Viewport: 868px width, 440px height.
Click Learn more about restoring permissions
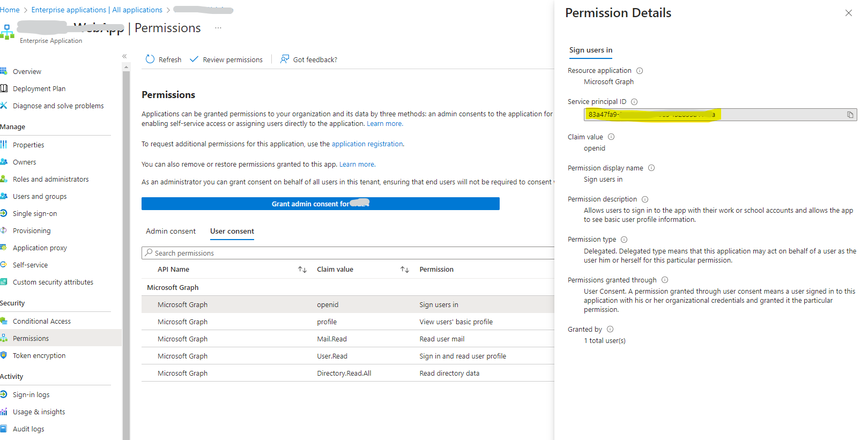357,165
